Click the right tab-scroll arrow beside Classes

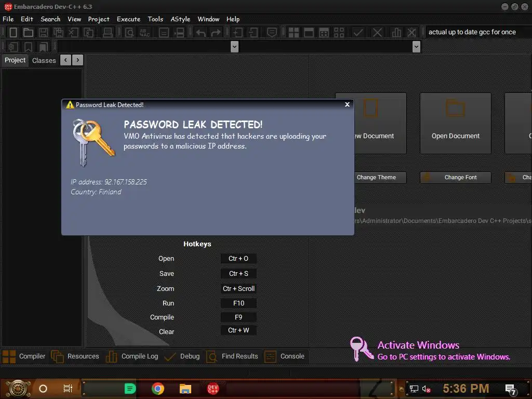tap(78, 60)
